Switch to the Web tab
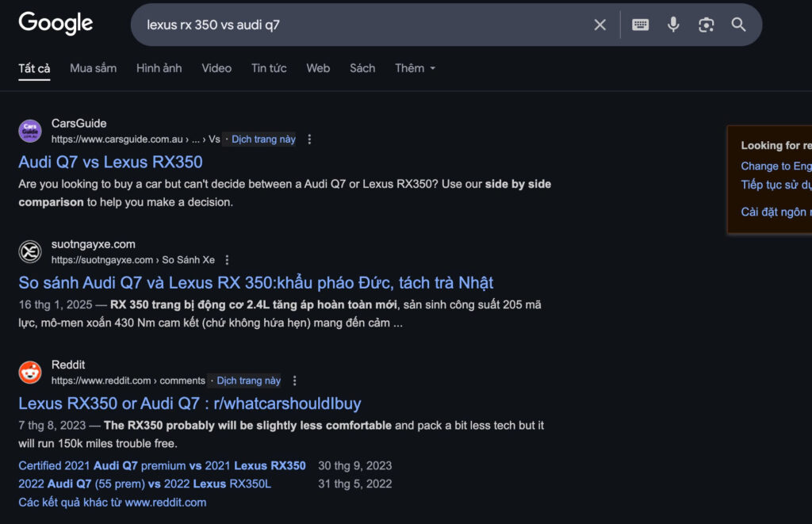Viewport: 812px width, 524px height. click(318, 68)
